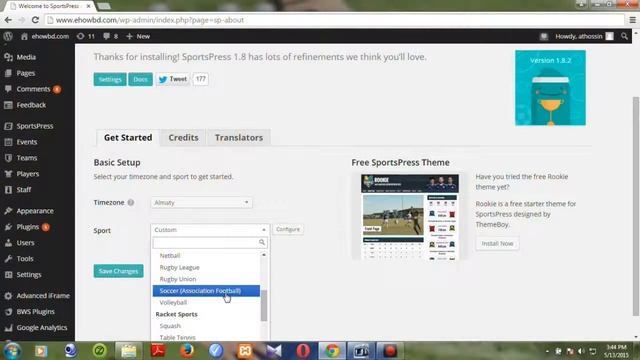Viewport: 640px width, 360px height.
Task: Open the comments bubble in admin bar
Action: tap(111, 36)
